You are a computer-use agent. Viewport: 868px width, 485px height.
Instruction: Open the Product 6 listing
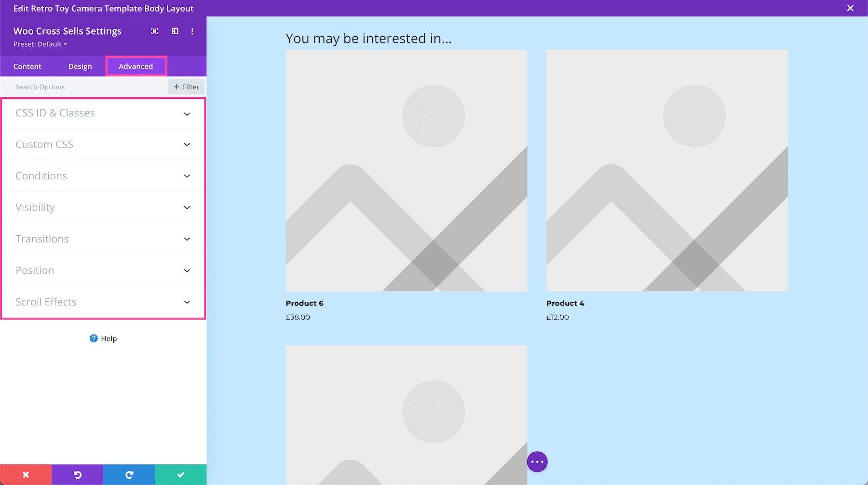pos(304,303)
